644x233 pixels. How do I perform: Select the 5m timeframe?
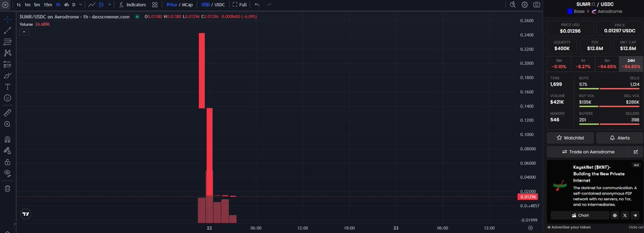37,5
